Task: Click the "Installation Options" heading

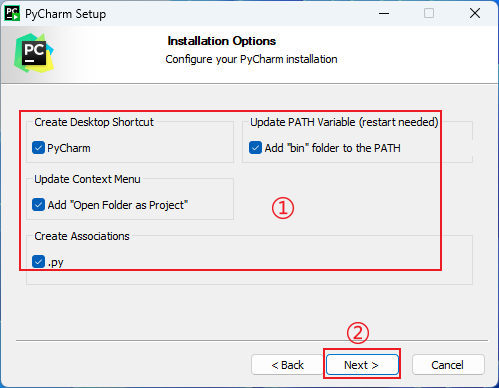Action: tap(222, 41)
